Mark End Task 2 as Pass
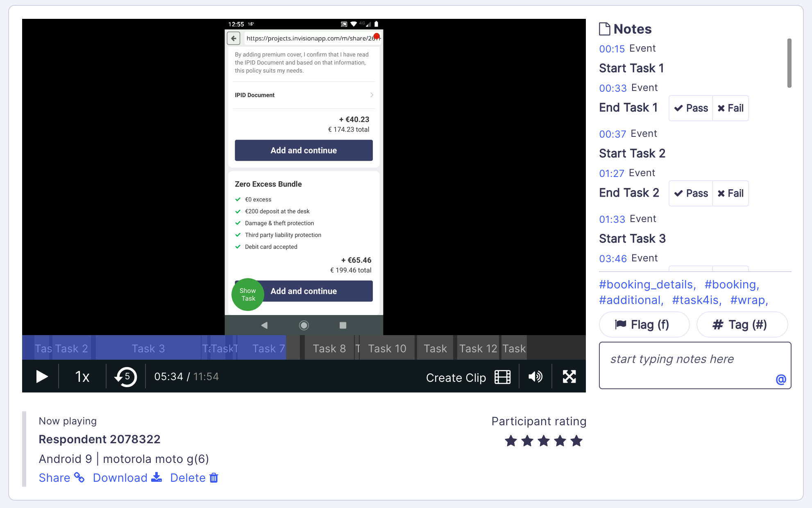This screenshot has width=812, height=508. point(691,193)
